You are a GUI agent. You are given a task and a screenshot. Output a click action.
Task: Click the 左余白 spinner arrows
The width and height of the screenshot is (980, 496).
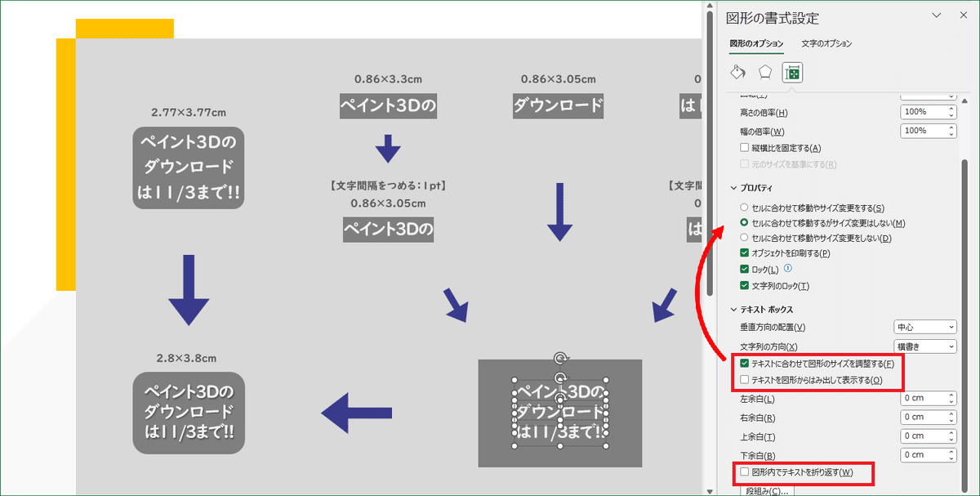(x=951, y=399)
